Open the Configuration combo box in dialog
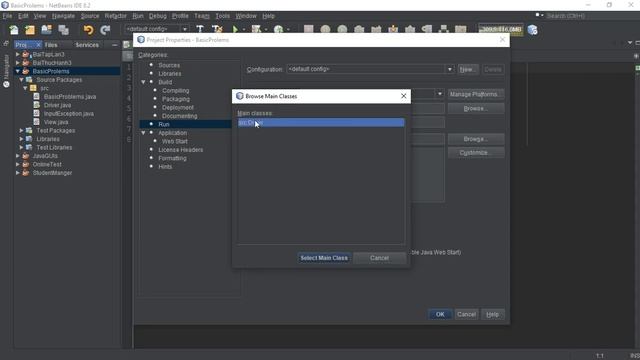 [371, 69]
